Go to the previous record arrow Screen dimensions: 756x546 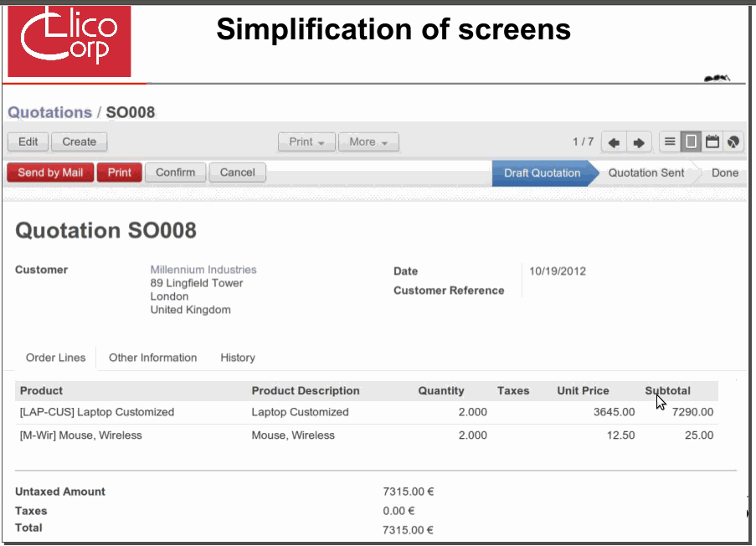coord(614,142)
